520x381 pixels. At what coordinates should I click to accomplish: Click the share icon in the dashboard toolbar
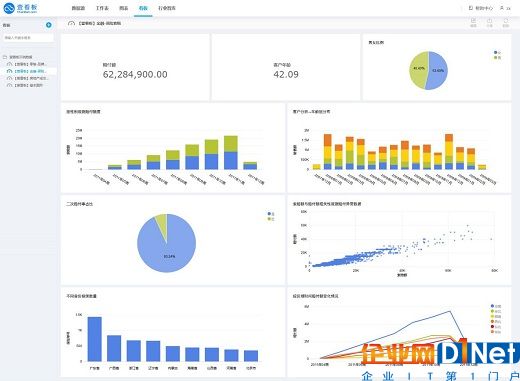489,22
